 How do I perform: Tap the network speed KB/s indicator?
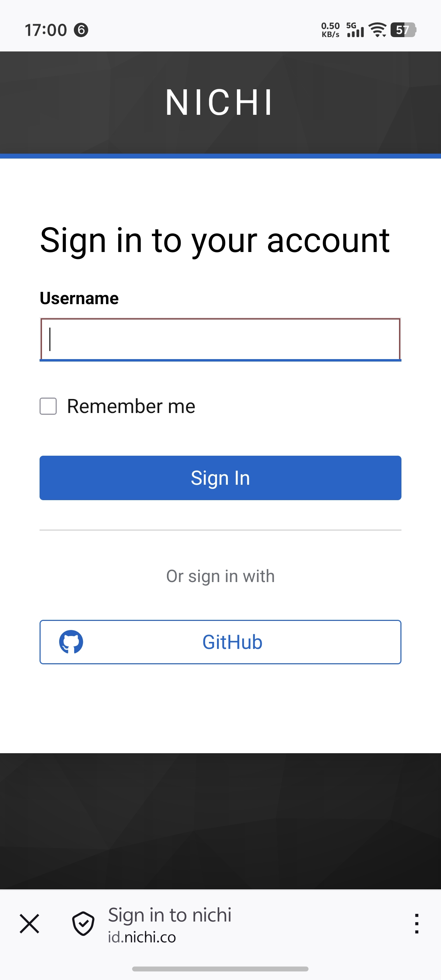[330, 30]
